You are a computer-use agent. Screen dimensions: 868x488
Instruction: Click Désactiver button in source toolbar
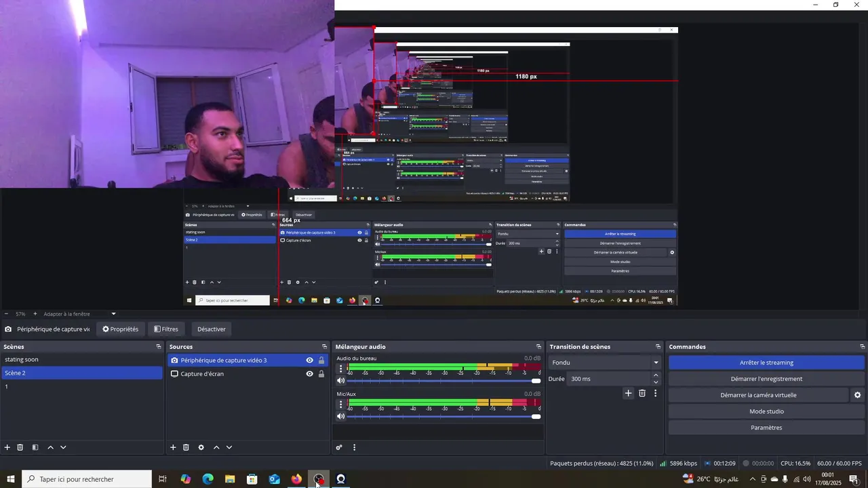click(x=212, y=329)
